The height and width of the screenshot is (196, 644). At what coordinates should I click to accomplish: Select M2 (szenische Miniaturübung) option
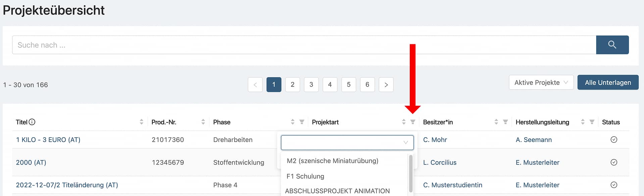click(332, 161)
